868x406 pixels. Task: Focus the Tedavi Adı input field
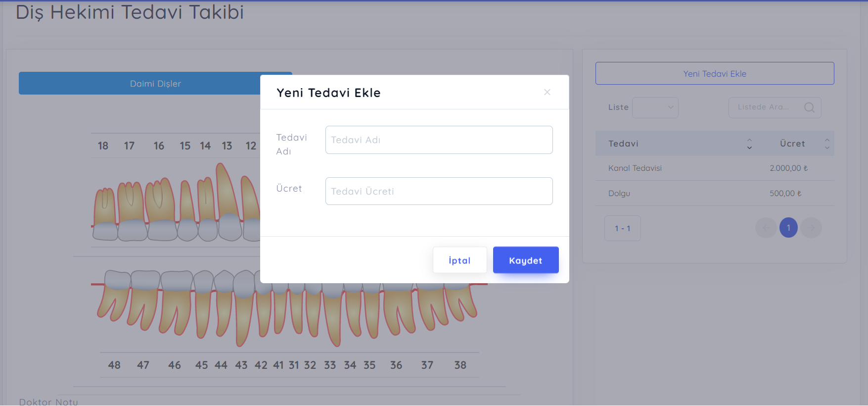(439, 140)
